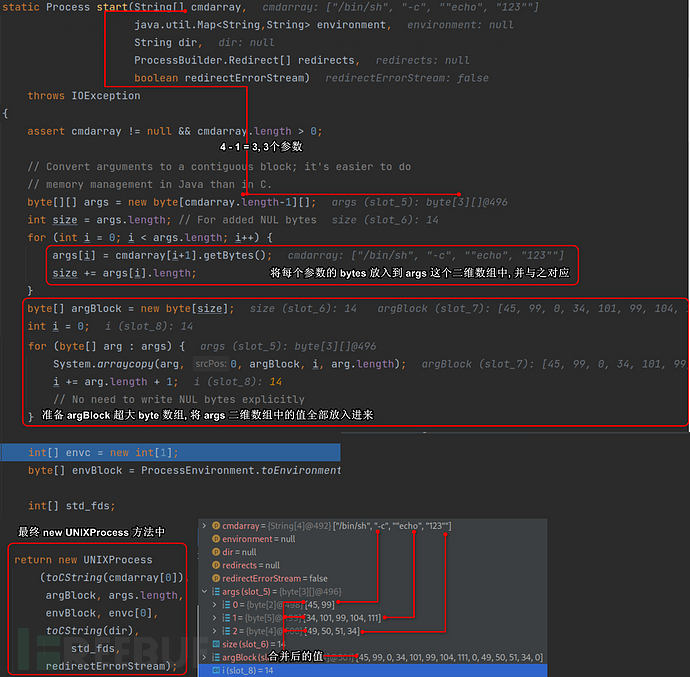Click the primitive icon beside size (slot_6)
This screenshot has width=690, height=677.
[x=215, y=643]
